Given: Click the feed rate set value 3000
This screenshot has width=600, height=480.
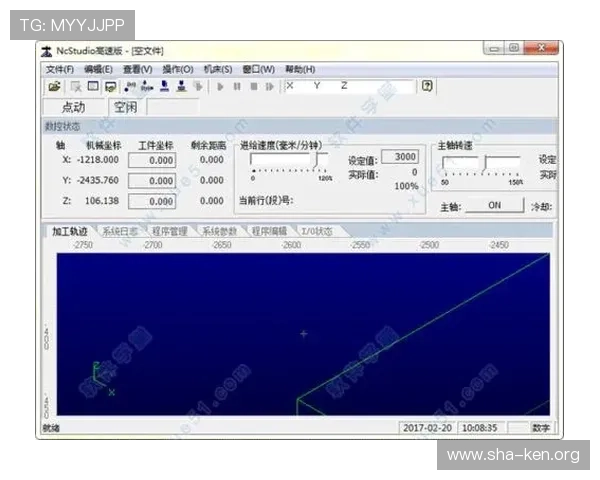Looking at the screenshot, I should 400,157.
